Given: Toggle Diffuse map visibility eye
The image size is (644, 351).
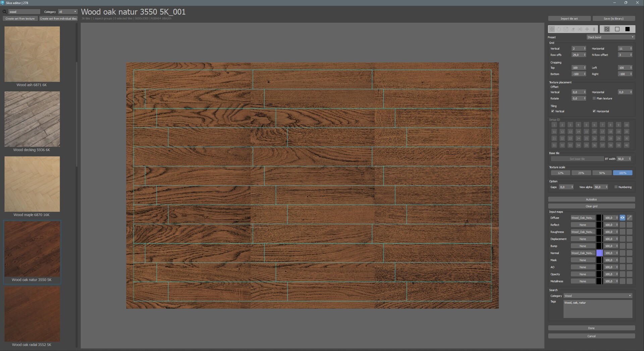Looking at the screenshot, I should point(622,218).
